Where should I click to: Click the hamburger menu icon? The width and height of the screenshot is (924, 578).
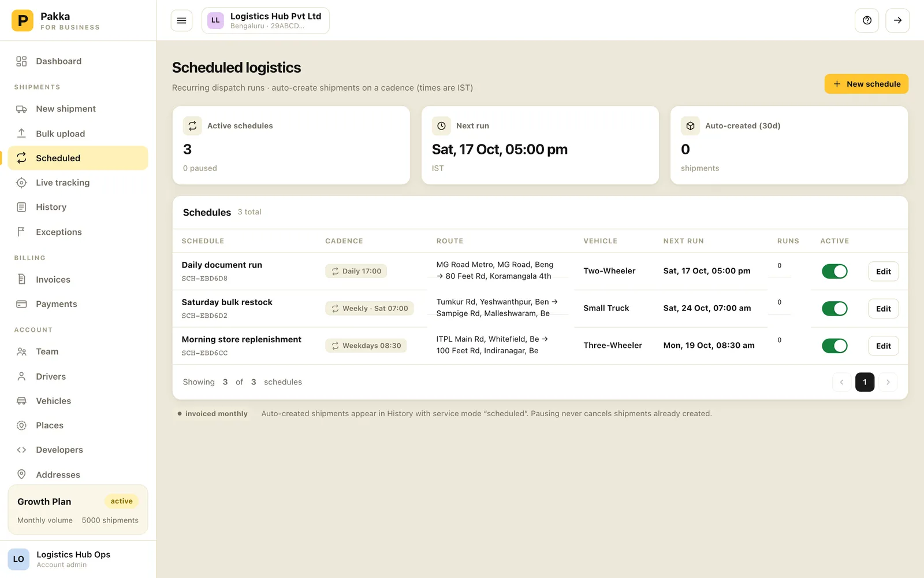click(181, 21)
